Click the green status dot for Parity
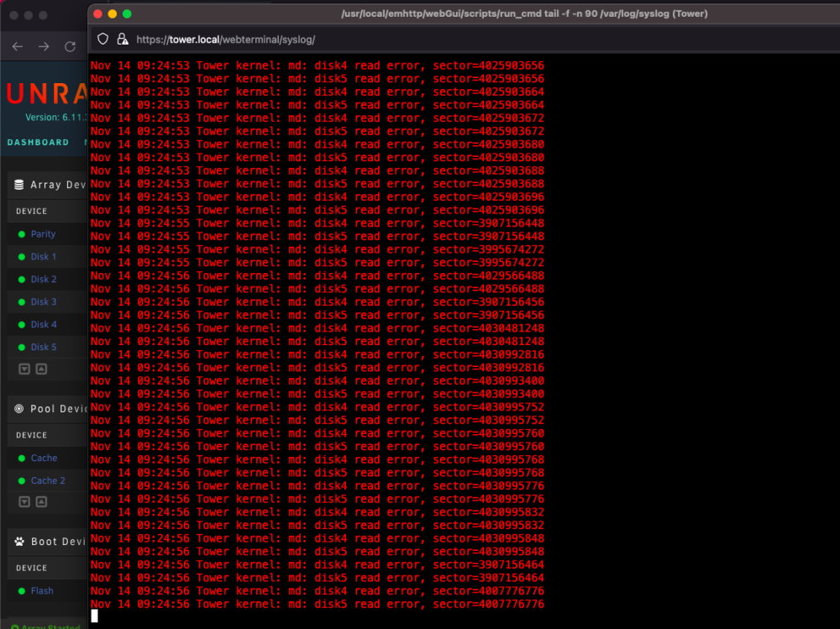The image size is (840, 629). click(22, 234)
